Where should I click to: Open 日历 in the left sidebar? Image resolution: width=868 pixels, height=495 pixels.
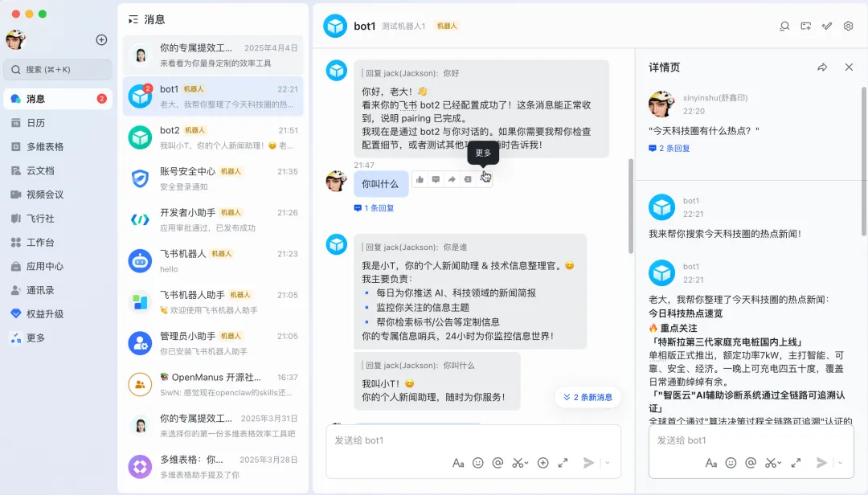(x=58, y=123)
